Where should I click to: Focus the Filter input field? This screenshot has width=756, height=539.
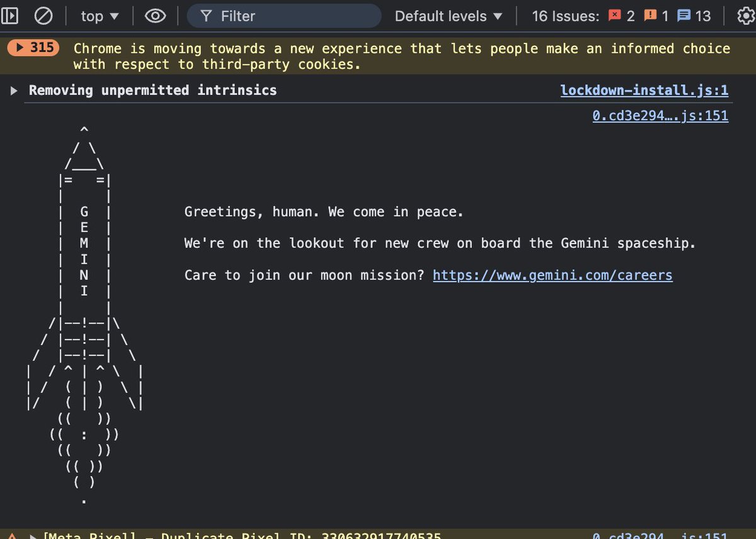[283, 16]
